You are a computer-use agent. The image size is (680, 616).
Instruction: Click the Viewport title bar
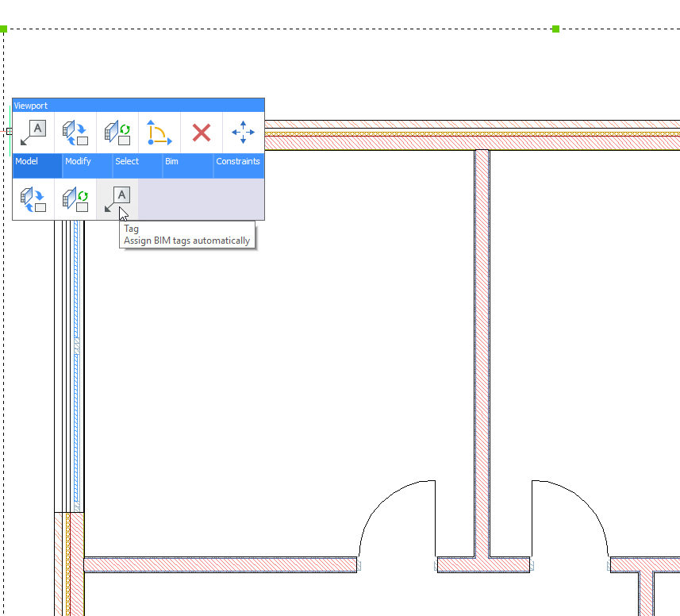(x=138, y=105)
